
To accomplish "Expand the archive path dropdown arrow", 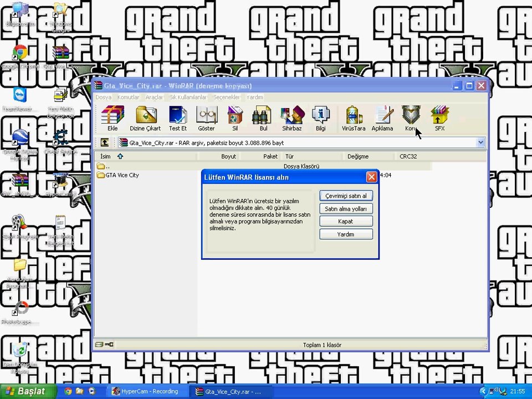I will point(480,143).
